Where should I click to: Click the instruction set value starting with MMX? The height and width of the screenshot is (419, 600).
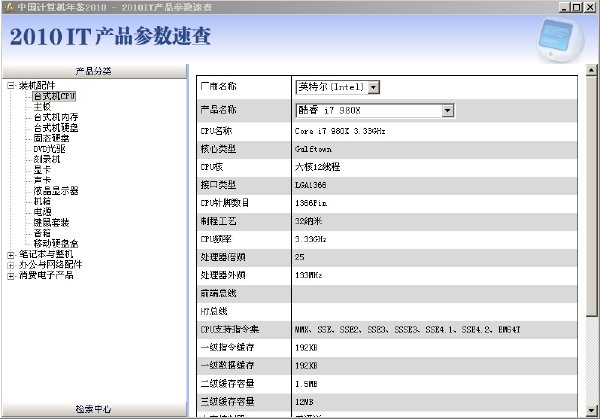point(408,329)
